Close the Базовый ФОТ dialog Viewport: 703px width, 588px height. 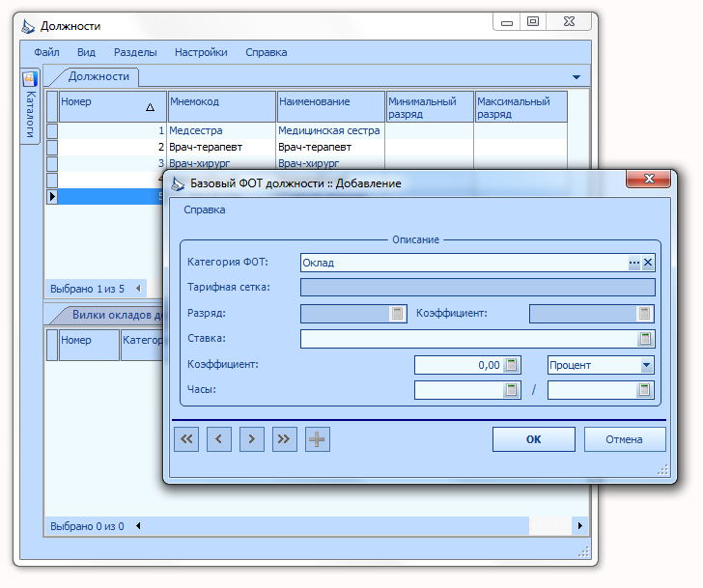point(648,179)
